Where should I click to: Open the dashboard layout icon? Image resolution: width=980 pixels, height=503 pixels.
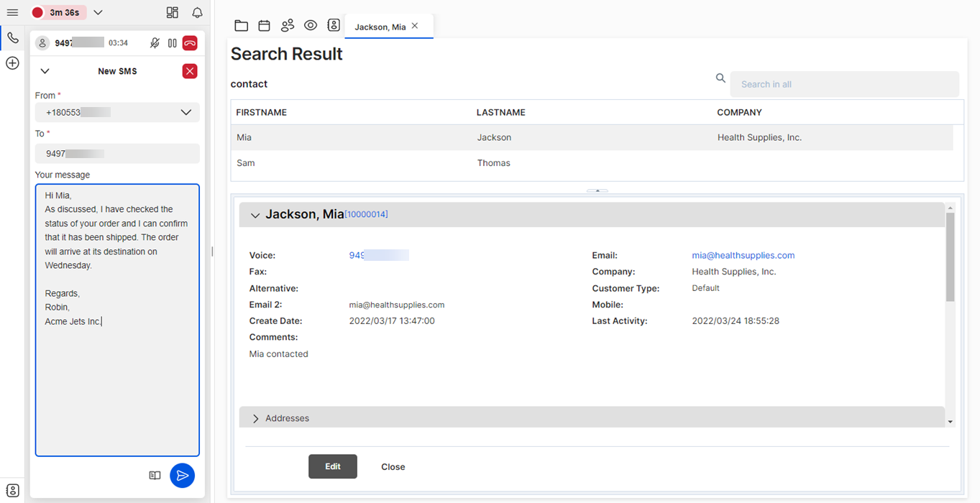coord(172,12)
